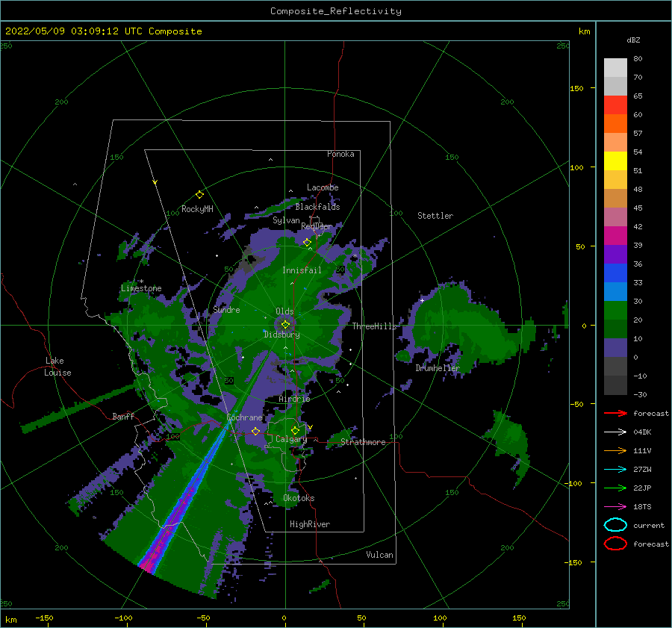Click the Calgary city label
The width and height of the screenshot is (672, 628).
[291, 439]
